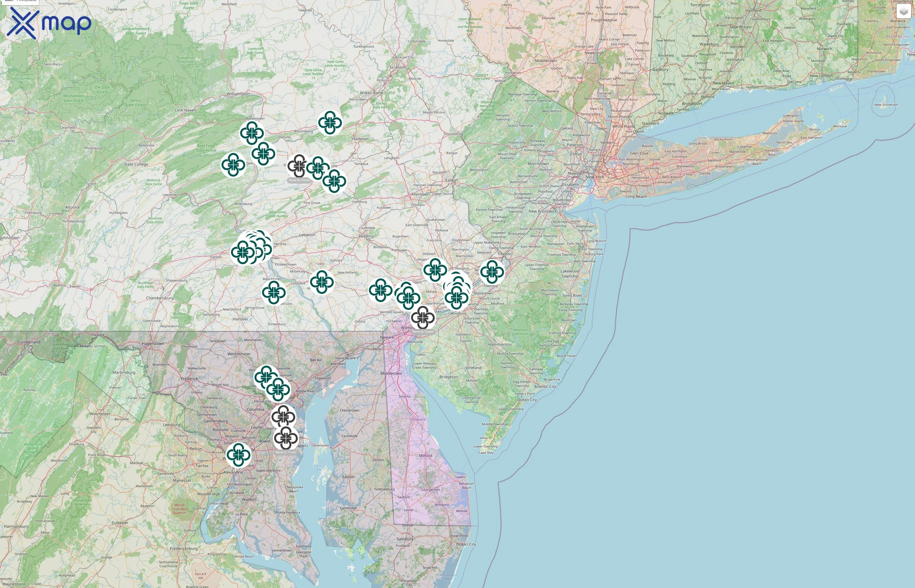Click the Winchester city label
The width and height of the screenshot is (915, 588).
100,414
